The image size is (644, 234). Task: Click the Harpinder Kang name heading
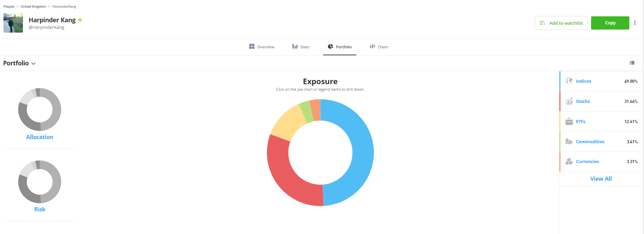click(52, 20)
